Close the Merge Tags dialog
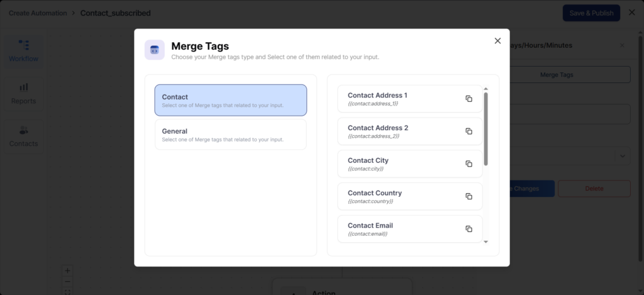 coord(497,41)
